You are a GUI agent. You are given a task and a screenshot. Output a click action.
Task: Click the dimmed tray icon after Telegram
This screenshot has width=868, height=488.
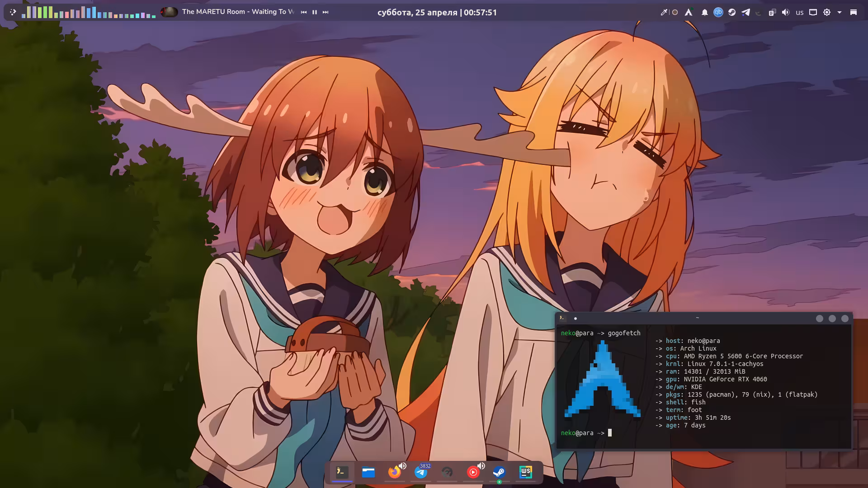(x=759, y=13)
